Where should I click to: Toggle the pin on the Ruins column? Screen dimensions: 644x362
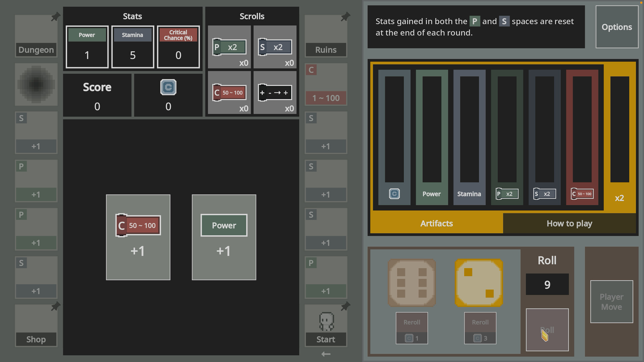345,16
